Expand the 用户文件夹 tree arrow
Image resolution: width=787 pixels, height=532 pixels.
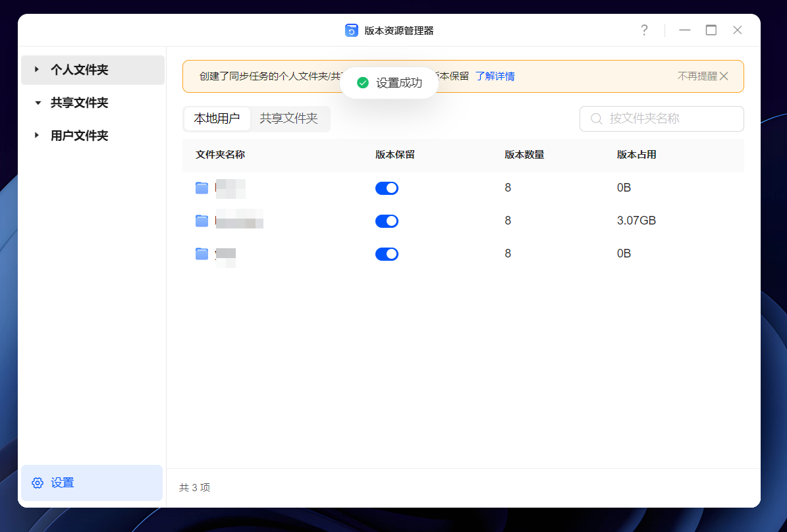point(37,135)
